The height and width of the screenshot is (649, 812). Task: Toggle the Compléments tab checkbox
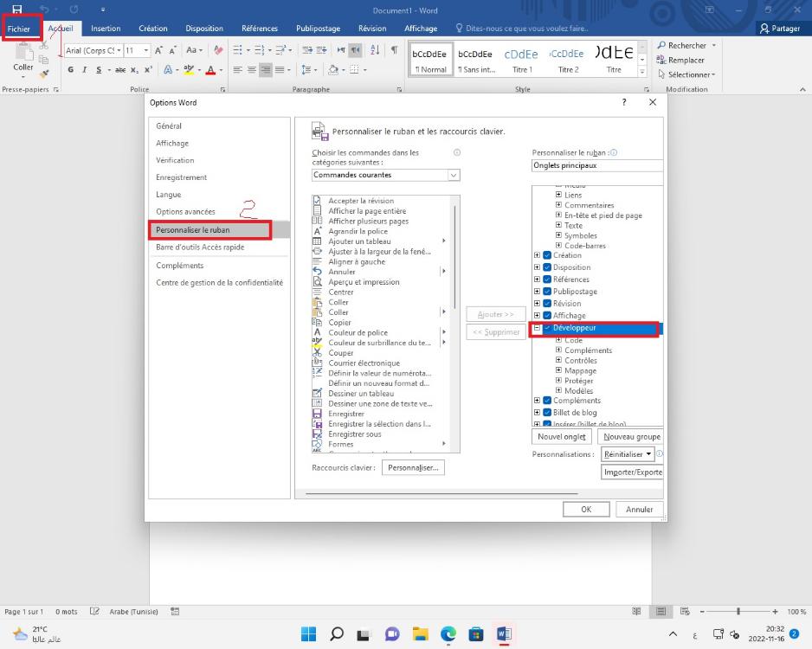(x=547, y=401)
